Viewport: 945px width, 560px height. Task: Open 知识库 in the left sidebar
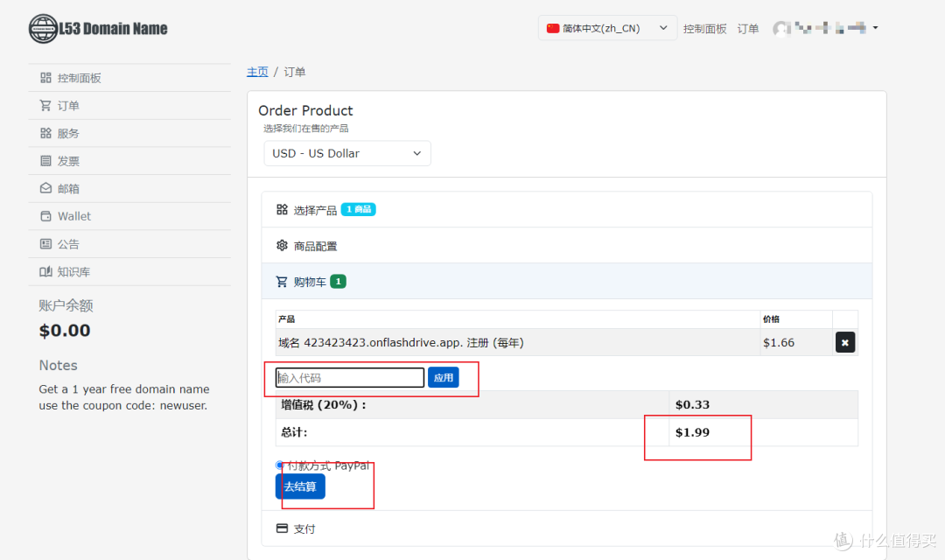click(129, 272)
